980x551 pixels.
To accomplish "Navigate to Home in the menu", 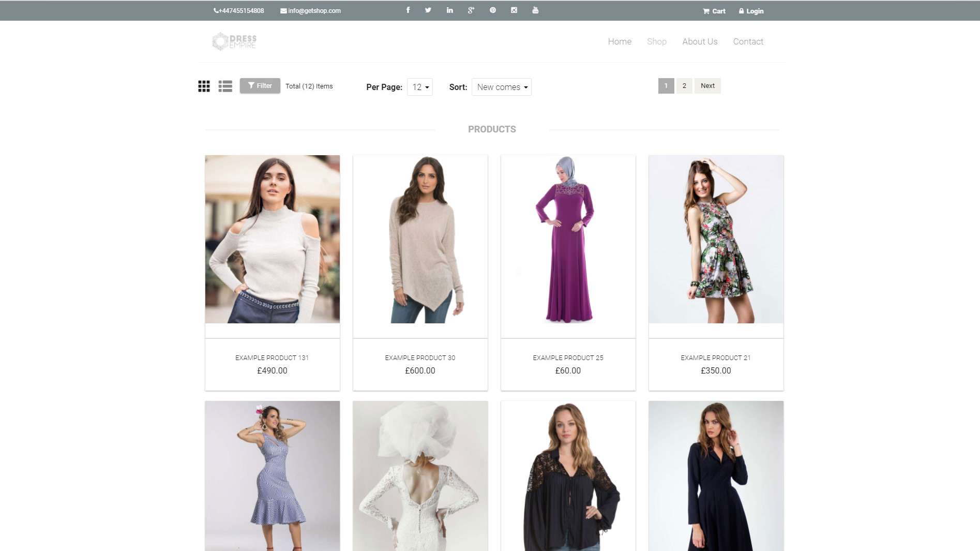I will [x=620, y=41].
